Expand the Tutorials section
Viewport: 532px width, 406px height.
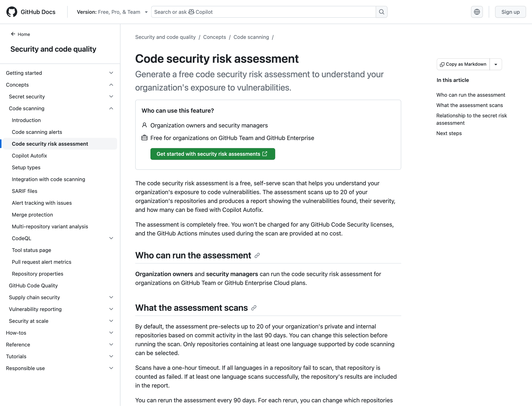(x=111, y=356)
